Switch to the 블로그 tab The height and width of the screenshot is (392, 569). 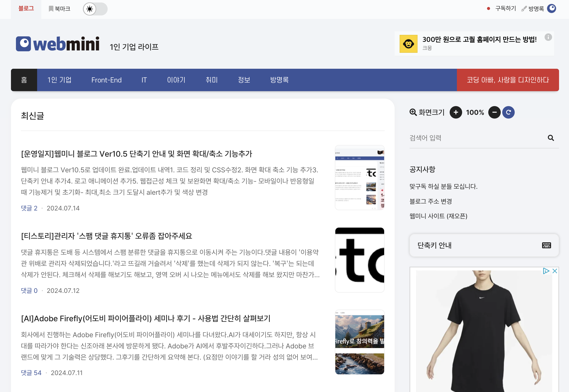pos(26,9)
